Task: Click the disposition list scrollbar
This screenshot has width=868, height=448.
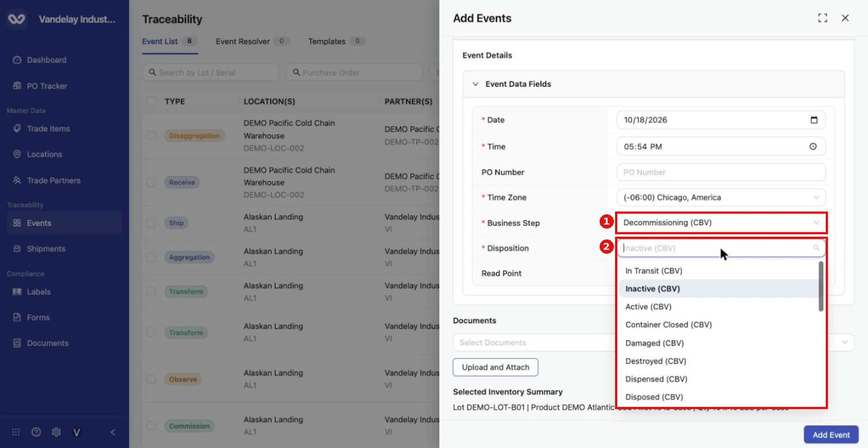Action: 821,287
